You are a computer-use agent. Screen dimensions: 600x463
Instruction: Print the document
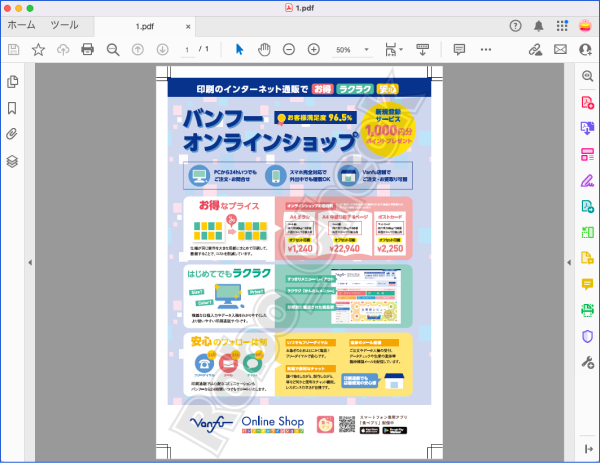tap(88, 49)
